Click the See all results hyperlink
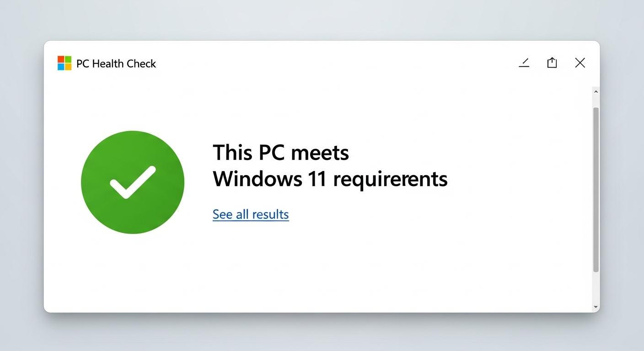Image resolution: width=644 pixels, height=351 pixels. point(250,214)
